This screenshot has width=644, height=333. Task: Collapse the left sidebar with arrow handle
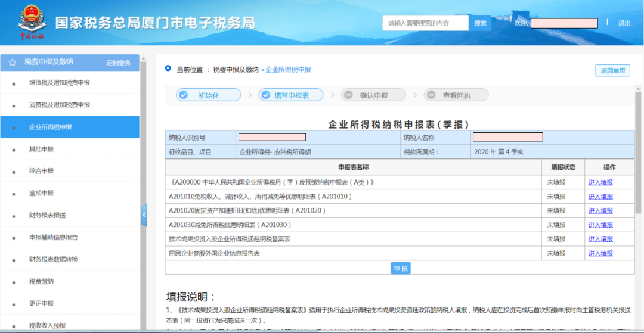[144, 215]
